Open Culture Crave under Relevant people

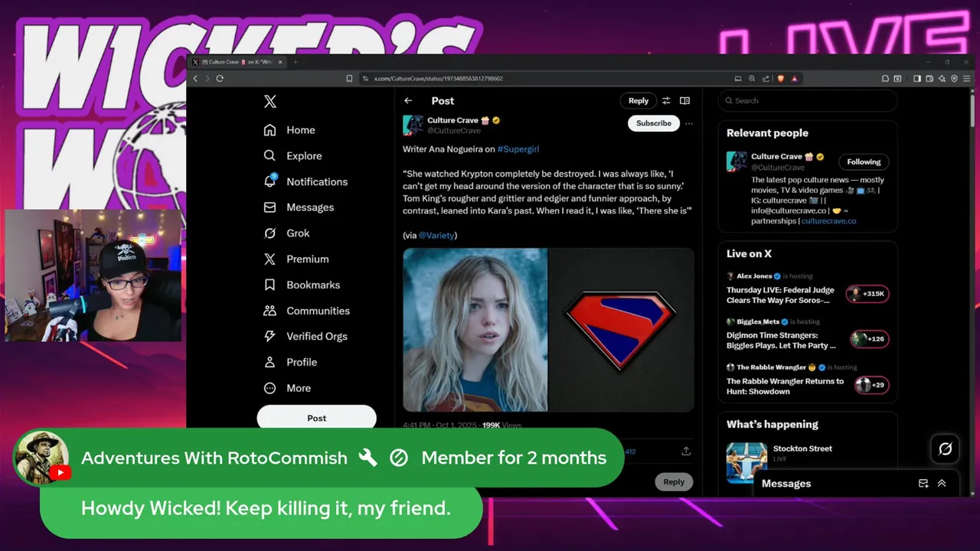click(776, 156)
